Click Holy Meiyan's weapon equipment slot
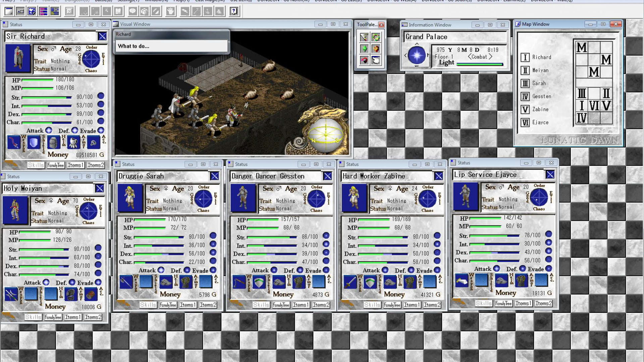Screen dimensions: 644x362 pos(11,294)
